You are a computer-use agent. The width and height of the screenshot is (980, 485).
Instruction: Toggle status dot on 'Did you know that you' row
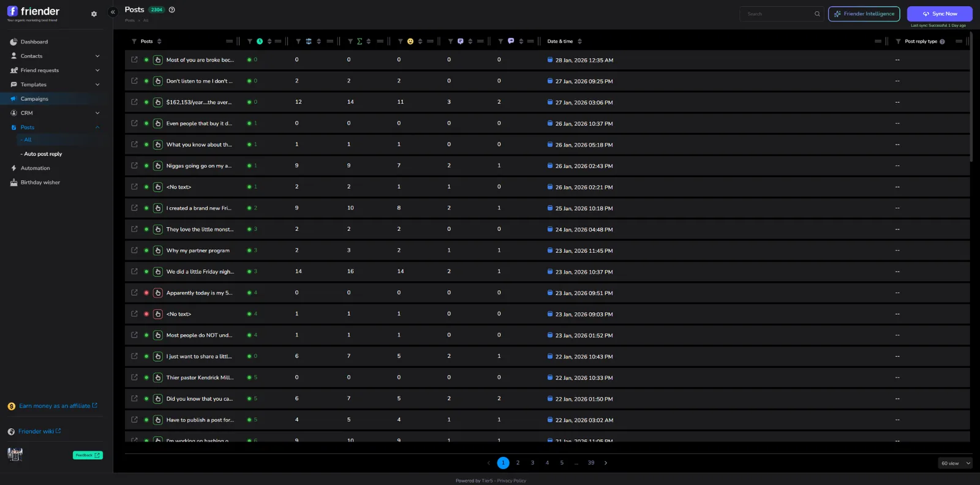pos(146,399)
